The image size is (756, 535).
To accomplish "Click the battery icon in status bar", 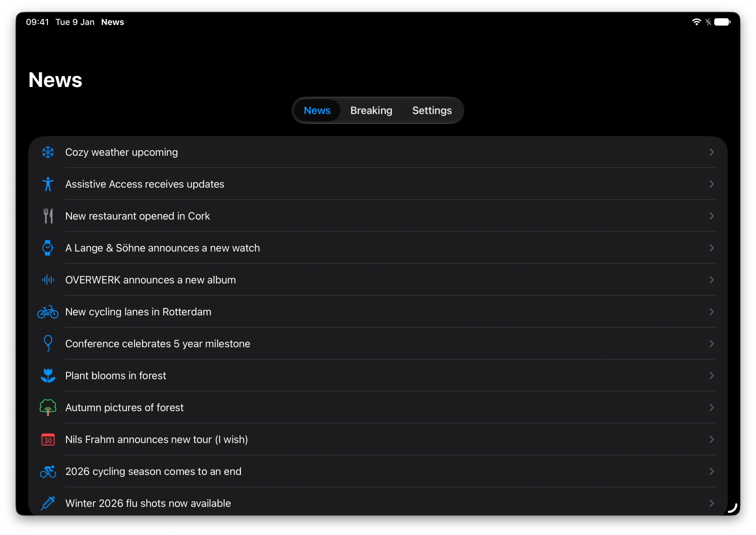I will 723,22.
